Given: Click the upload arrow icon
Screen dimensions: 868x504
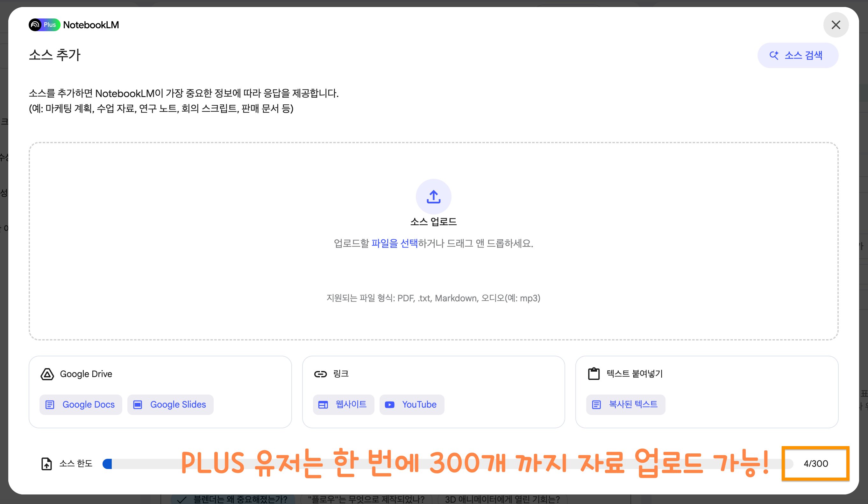Looking at the screenshot, I should coord(433,197).
